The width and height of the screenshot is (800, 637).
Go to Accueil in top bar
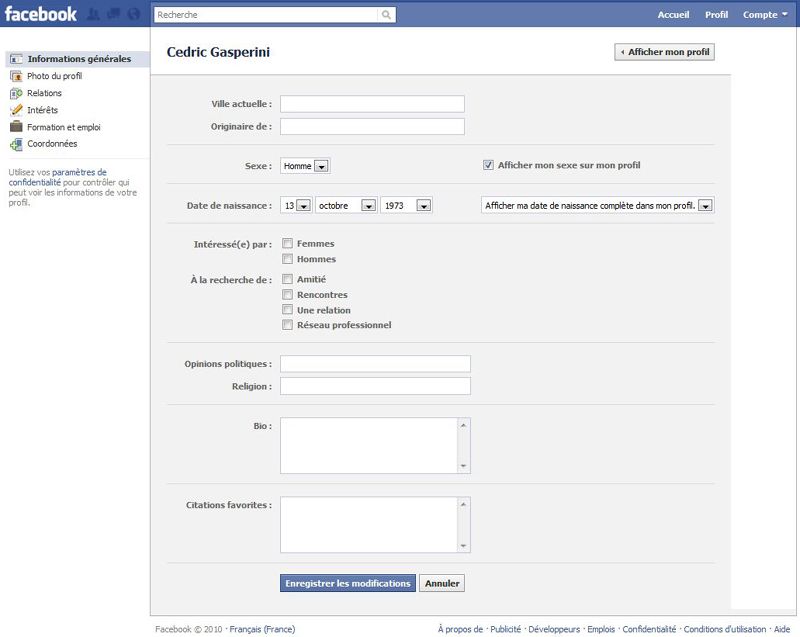pyautogui.click(x=673, y=15)
